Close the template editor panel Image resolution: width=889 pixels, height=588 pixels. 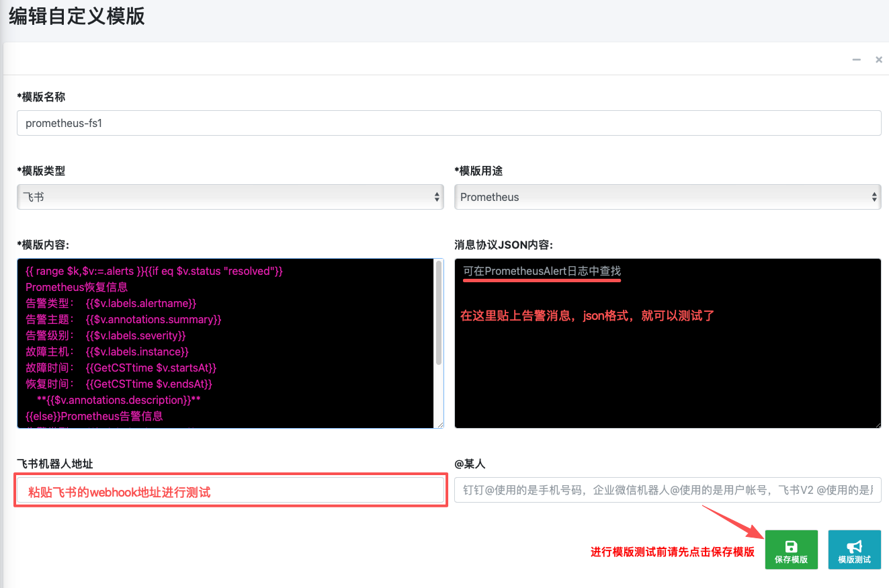pyautogui.click(x=878, y=60)
